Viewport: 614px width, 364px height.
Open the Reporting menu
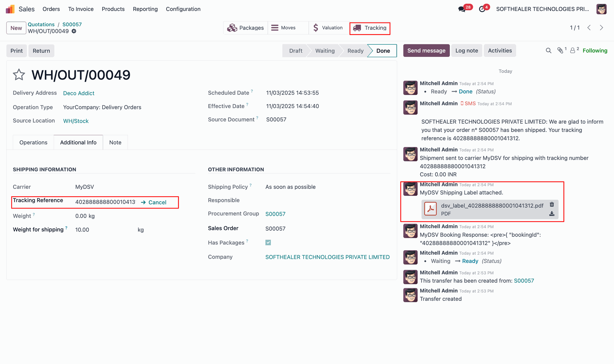145,9
